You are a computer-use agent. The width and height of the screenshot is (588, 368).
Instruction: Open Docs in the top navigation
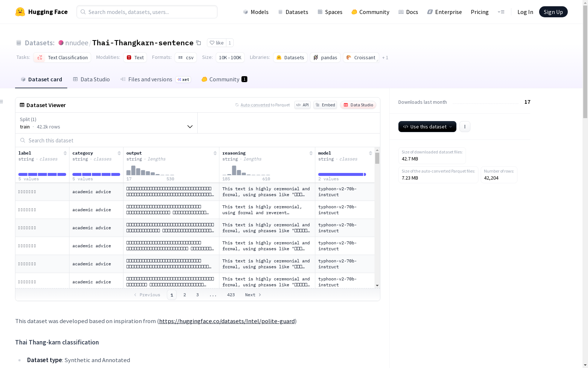[408, 12]
